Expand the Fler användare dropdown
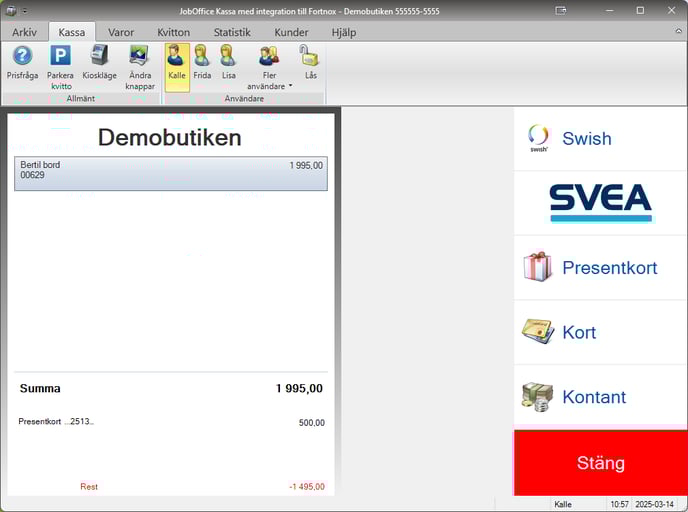Image resolution: width=688 pixels, height=512 pixels. click(269, 67)
